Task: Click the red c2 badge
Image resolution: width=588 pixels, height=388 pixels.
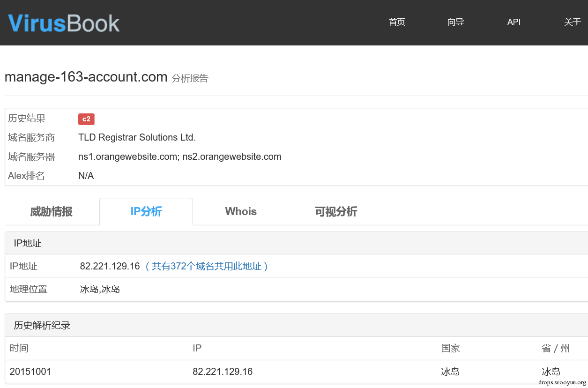Action: [x=86, y=119]
